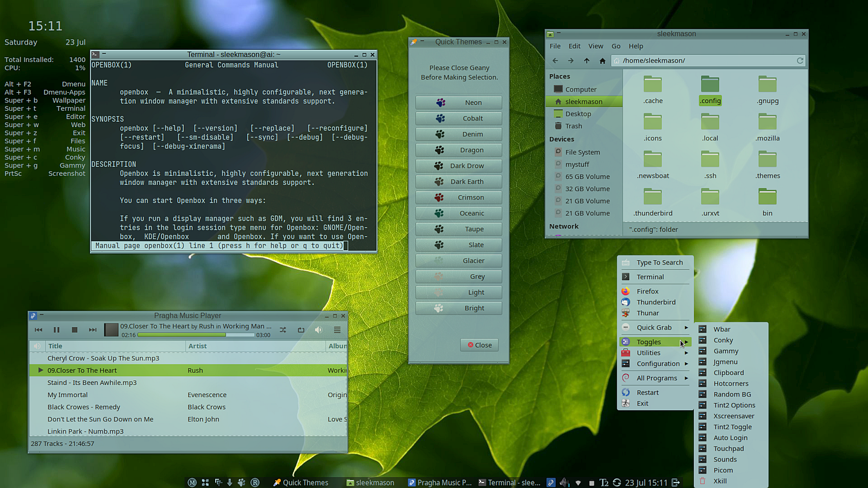Apply the Glacier quick theme

[459, 260]
